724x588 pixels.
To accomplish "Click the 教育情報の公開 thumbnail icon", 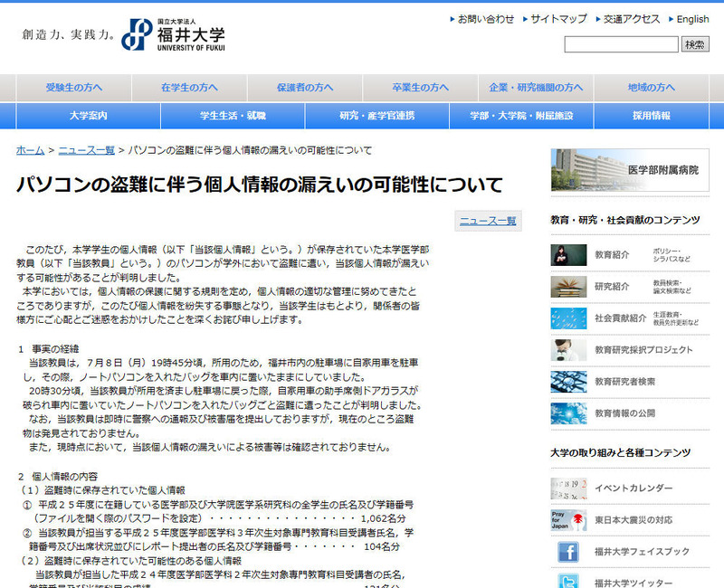I will 568,413.
